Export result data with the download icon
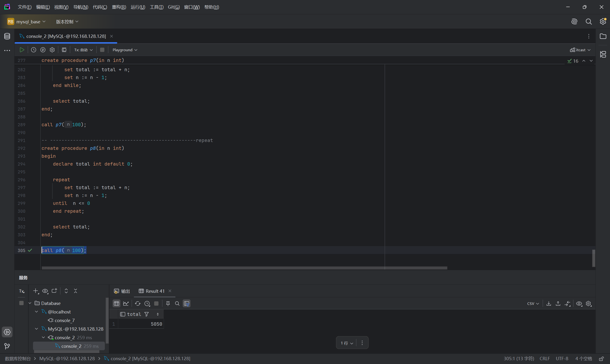 [x=549, y=303]
